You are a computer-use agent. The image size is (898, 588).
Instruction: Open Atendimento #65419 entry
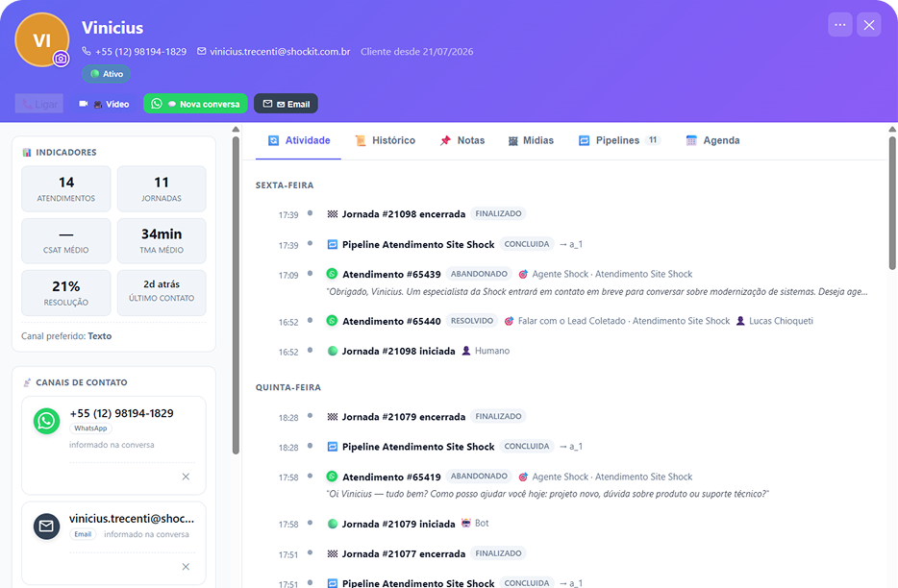click(x=391, y=477)
